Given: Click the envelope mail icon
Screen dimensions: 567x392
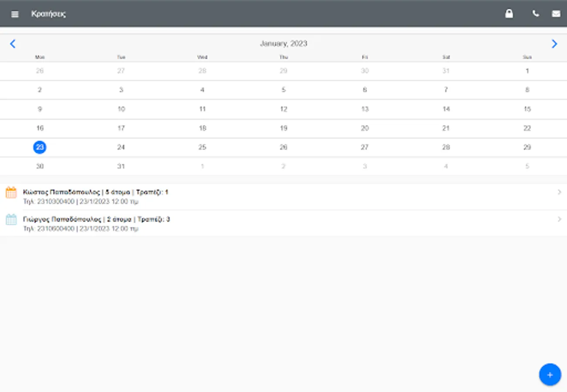Looking at the screenshot, I should click(556, 14).
